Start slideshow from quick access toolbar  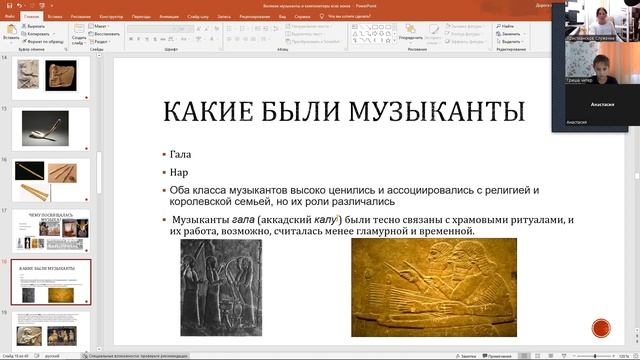point(41,6)
